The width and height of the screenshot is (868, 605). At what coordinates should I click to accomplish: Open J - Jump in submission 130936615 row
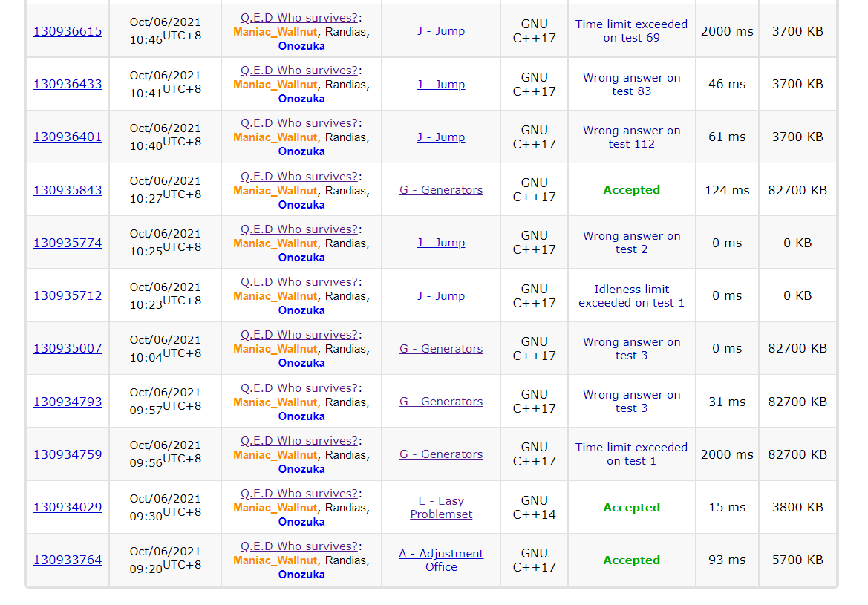(x=441, y=31)
